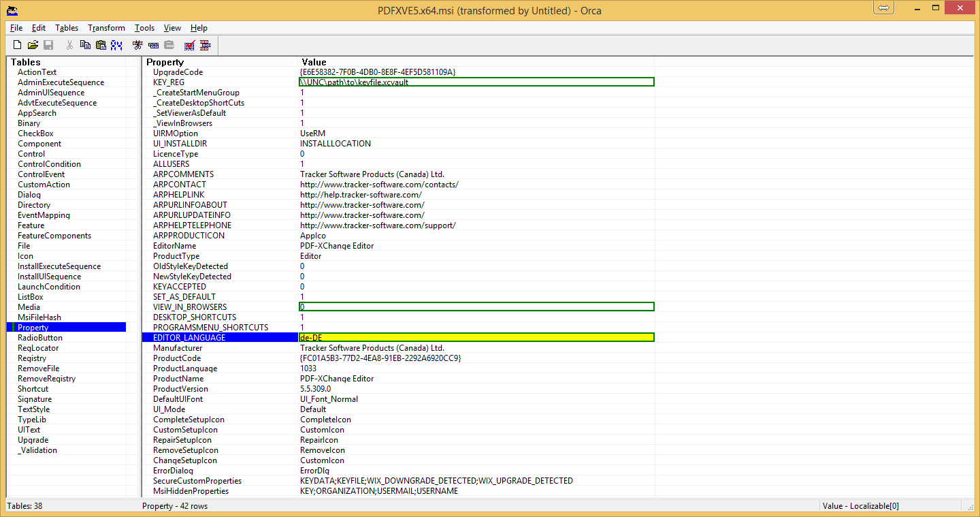Image resolution: width=980 pixels, height=517 pixels.
Task: Click the Copy Row toolbar icon
Action: [x=153, y=45]
